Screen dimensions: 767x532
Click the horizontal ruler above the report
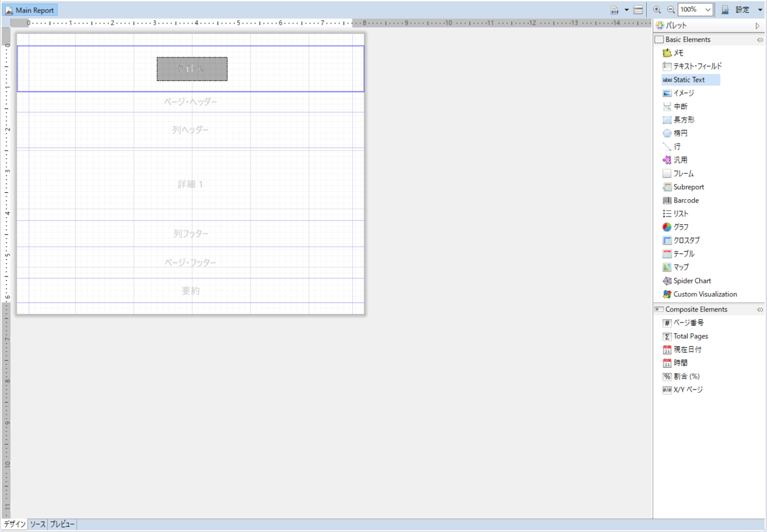[331, 22]
